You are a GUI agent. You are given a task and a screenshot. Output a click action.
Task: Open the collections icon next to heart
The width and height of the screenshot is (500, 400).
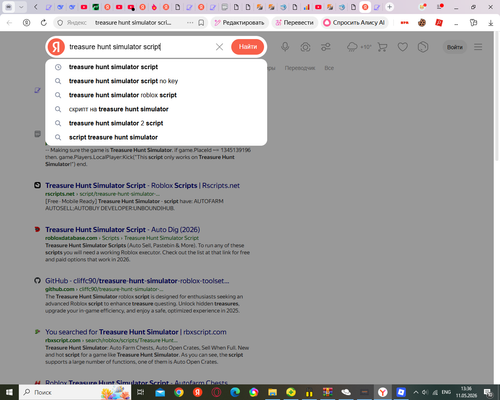(423, 47)
